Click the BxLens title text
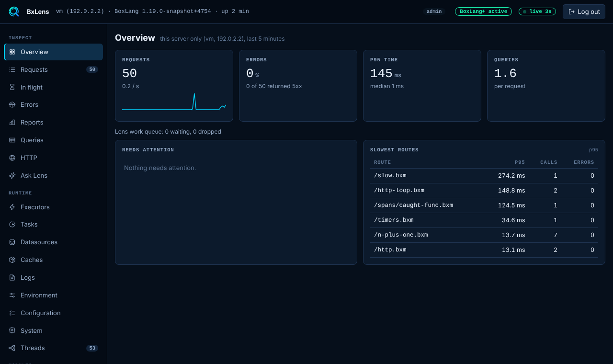613x364 pixels. [38, 11]
